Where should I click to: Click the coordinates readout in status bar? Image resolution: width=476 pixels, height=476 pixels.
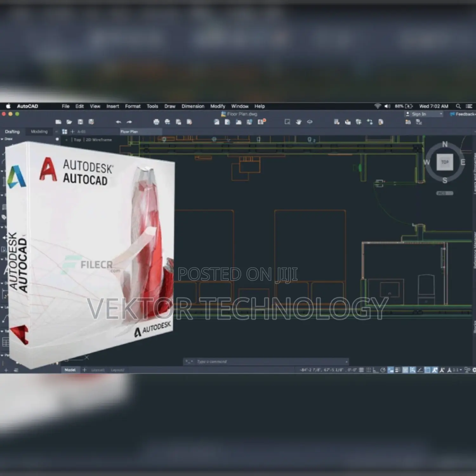coord(328,370)
